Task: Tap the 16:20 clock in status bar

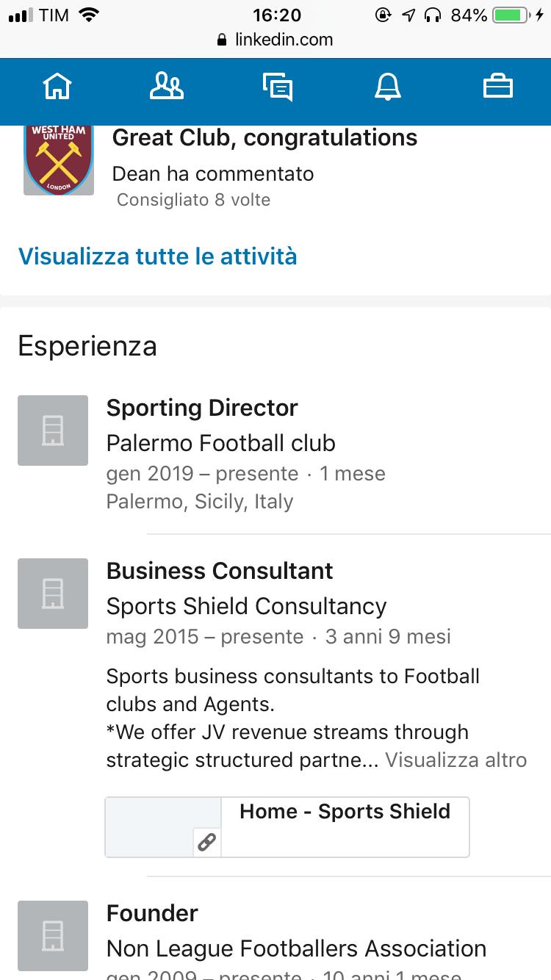Action: [x=276, y=15]
